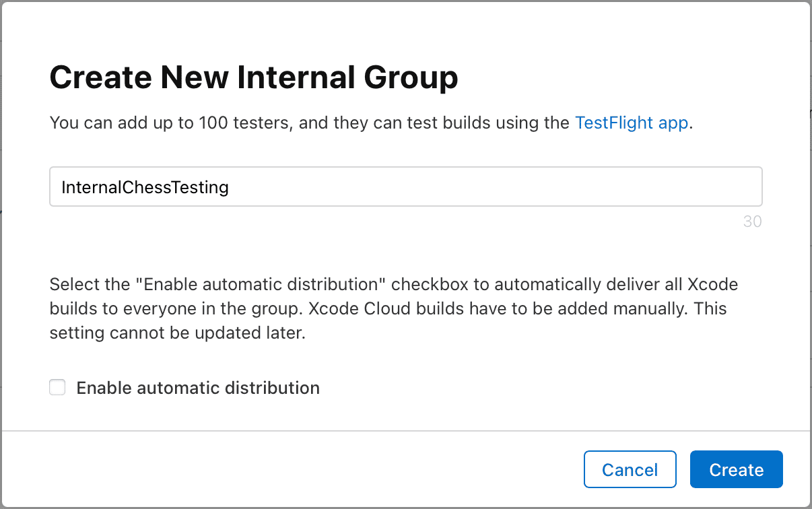
Task: Click the Create New Internal Group heading
Action: tap(253, 77)
